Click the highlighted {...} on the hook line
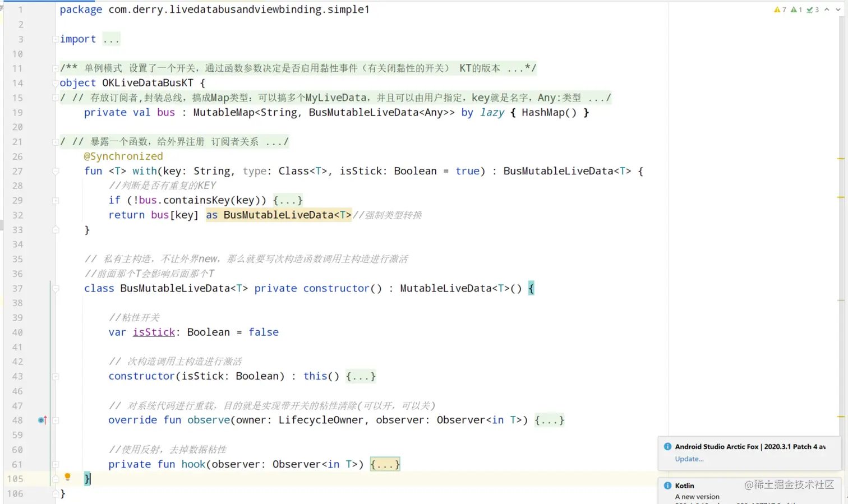Screen dimensions: 848x504 pos(385,464)
